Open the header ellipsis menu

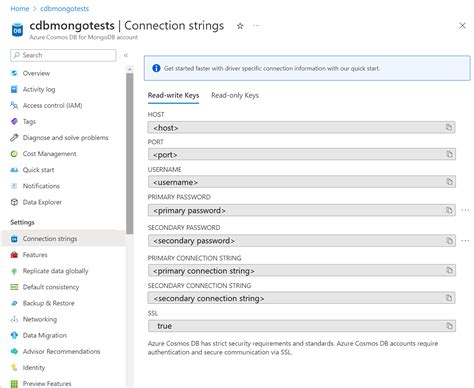click(x=256, y=25)
